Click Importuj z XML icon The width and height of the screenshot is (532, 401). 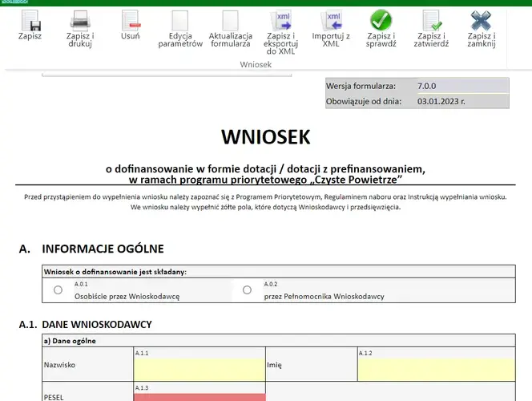331,21
